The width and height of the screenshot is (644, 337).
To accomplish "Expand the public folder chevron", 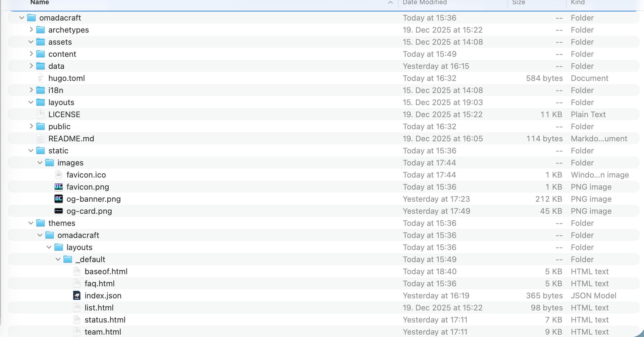I will point(31,126).
